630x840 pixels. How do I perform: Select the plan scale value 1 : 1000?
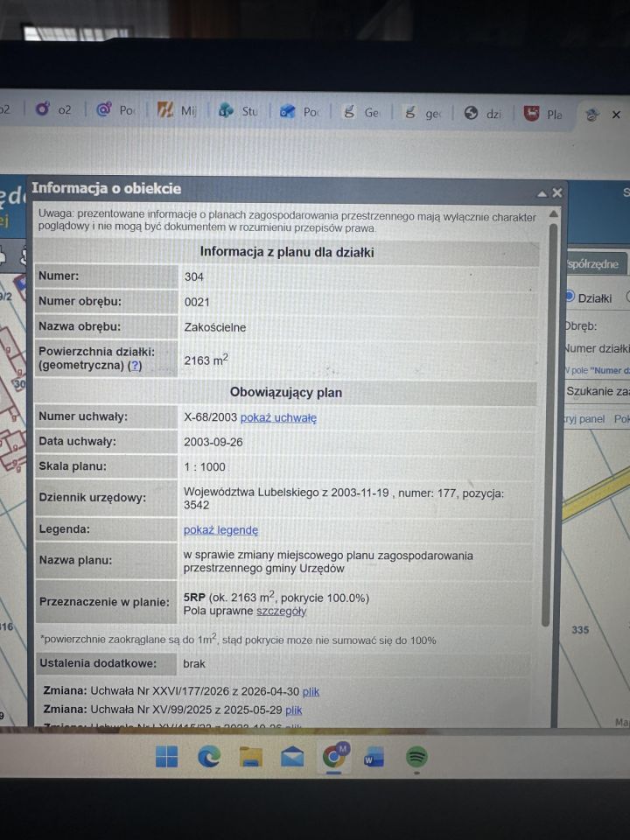click(x=205, y=466)
